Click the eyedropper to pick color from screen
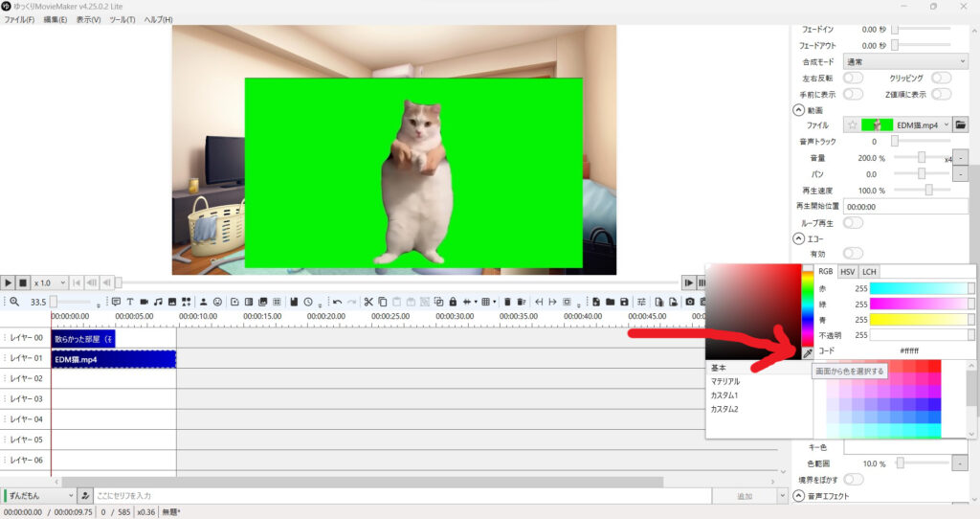Viewport: 980px width, 519px height. click(x=808, y=353)
